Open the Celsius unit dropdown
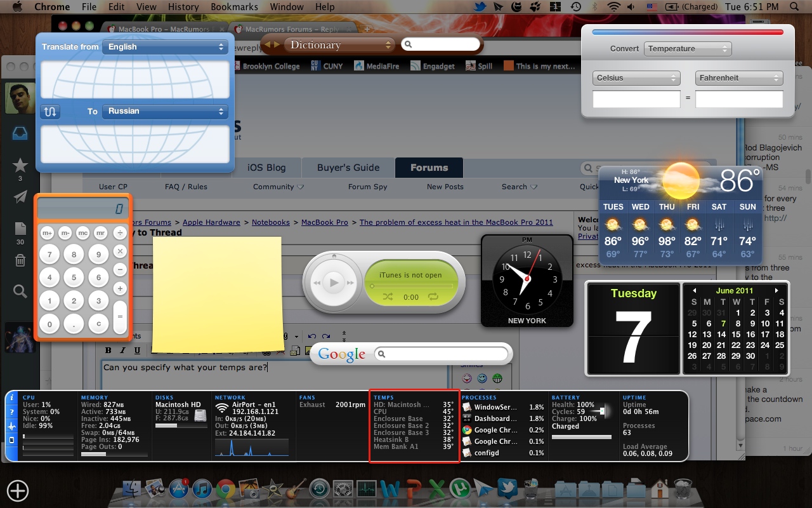The image size is (812, 508). click(637, 78)
